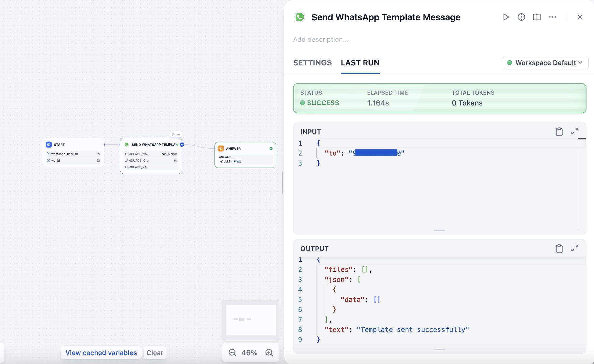Open the three-dots more menu in panel header
The width and height of the screenshot is (594, 364).
[552, 17]
